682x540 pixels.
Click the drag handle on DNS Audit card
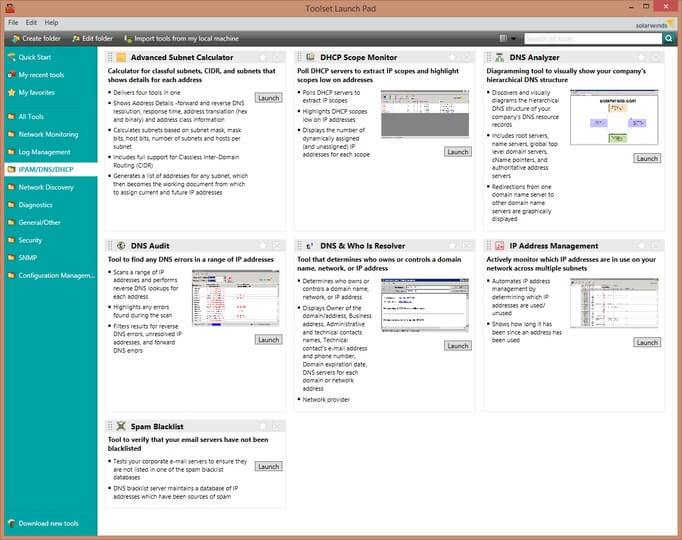coord(110,246)
